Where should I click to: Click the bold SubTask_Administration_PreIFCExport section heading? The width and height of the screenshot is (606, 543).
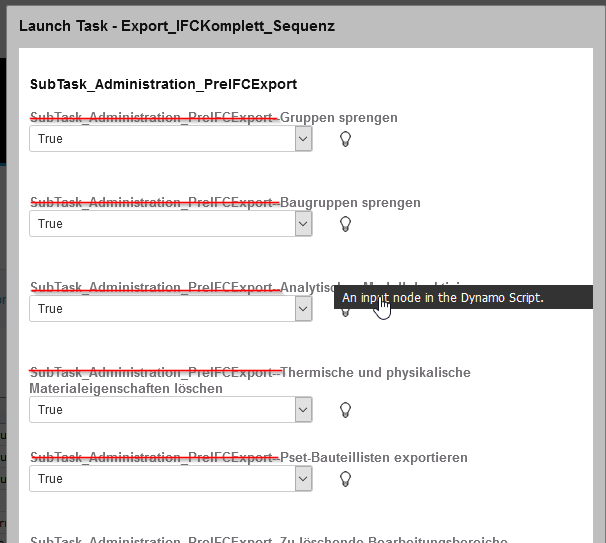pos(163,85)
